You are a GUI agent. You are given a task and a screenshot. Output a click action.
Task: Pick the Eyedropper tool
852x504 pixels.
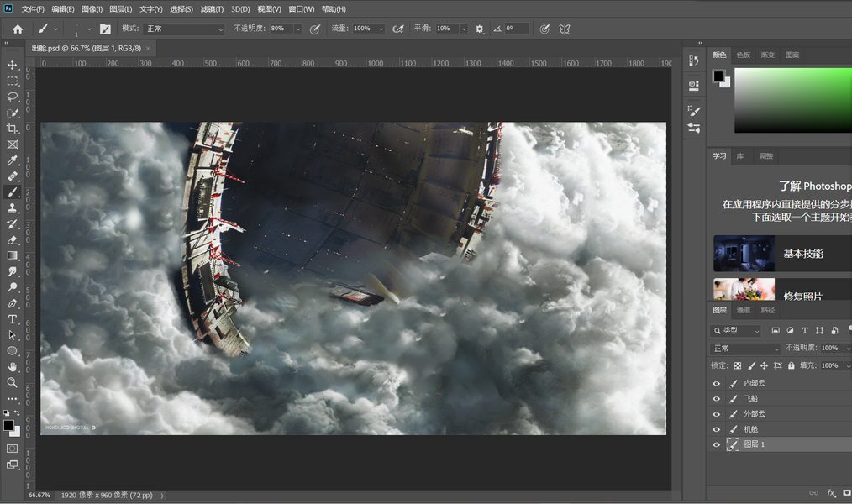tap(13, 160)
